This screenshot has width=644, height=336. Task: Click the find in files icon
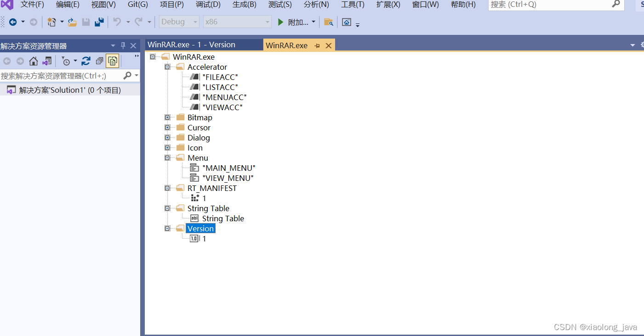[329, 22]
